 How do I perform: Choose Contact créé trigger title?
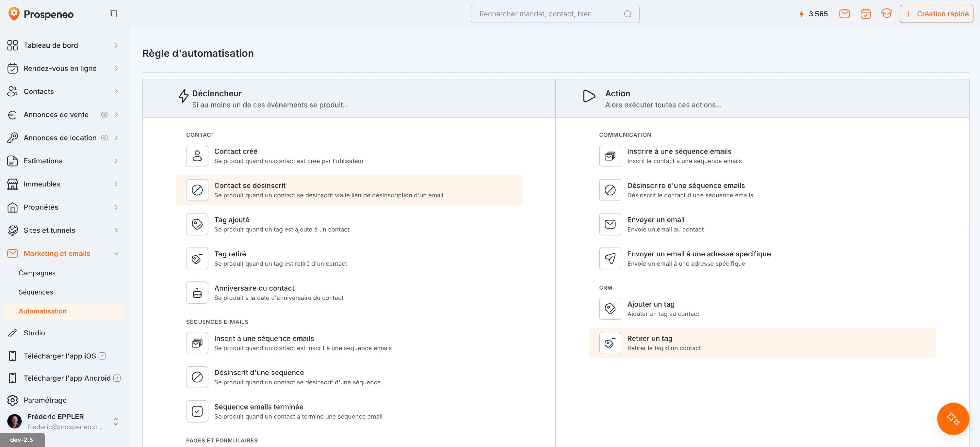236,151
